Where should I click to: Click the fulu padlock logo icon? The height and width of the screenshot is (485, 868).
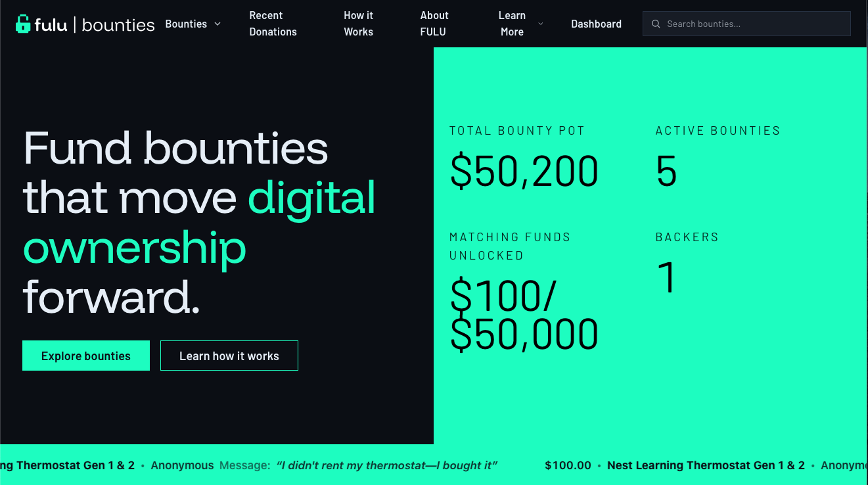(x=22, y=24)
